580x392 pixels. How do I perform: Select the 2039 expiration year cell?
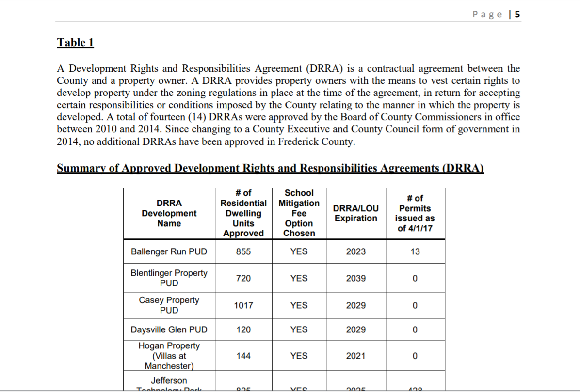click(x=355, y=279)
